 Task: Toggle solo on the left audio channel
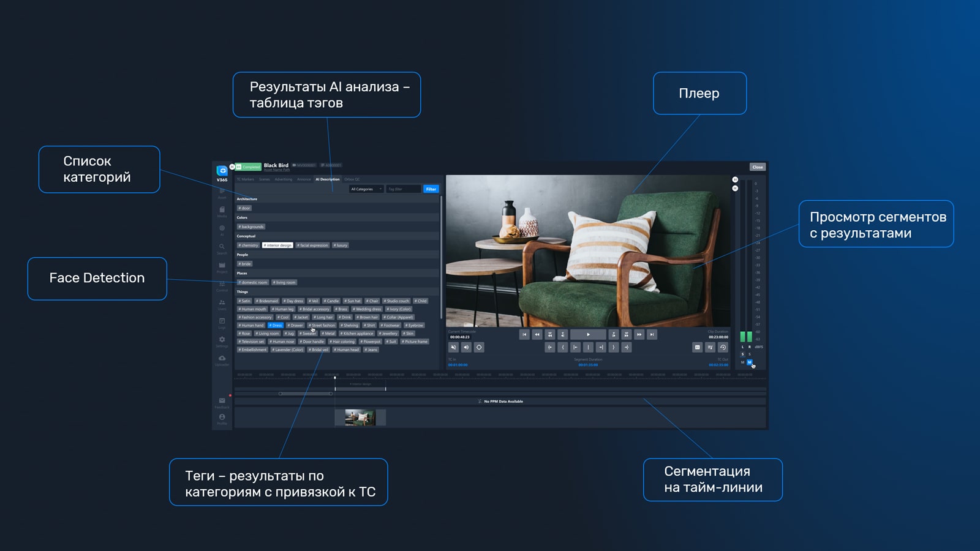742,354
